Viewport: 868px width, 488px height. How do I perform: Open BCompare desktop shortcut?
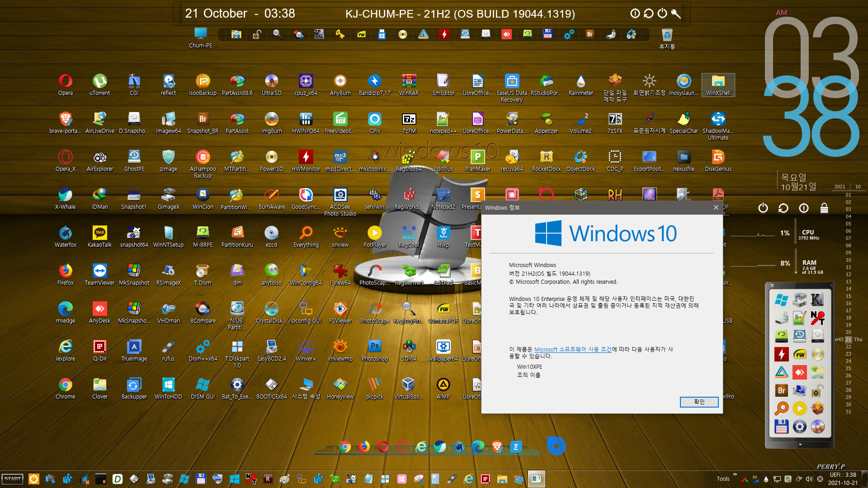coord(203,313)
